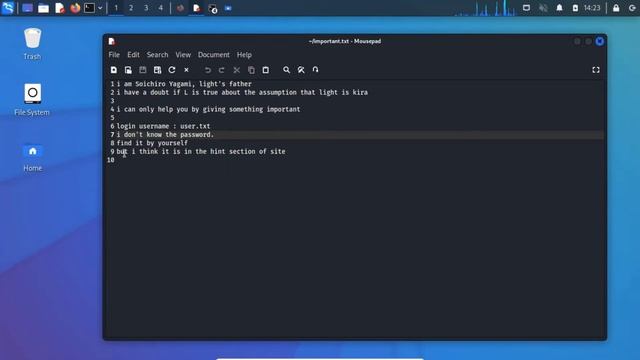Click the line 'login username : user.txt'
640x360 pixels.
(x=163, y=126)
